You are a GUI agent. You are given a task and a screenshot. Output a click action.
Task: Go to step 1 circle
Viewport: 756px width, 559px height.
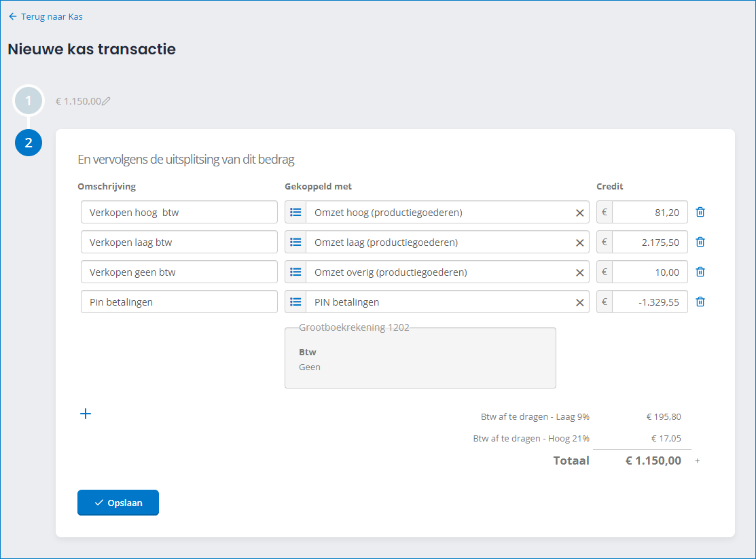tap(29, 101)
